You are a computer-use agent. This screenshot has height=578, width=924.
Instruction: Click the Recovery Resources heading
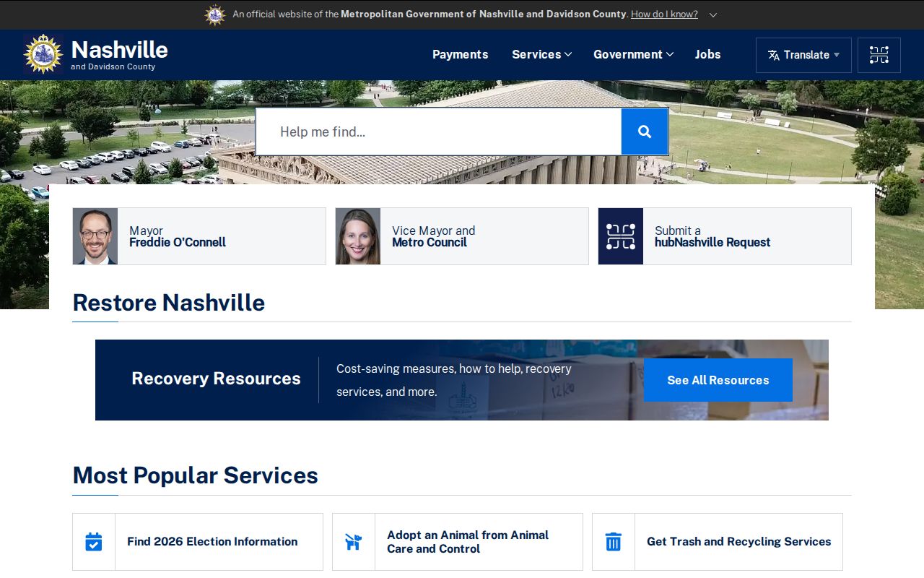216,379
